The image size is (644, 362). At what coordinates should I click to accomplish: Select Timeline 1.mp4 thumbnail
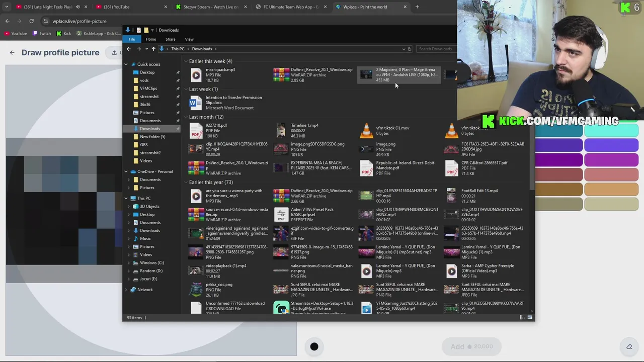pyautogui.click(x=281, y=131)
